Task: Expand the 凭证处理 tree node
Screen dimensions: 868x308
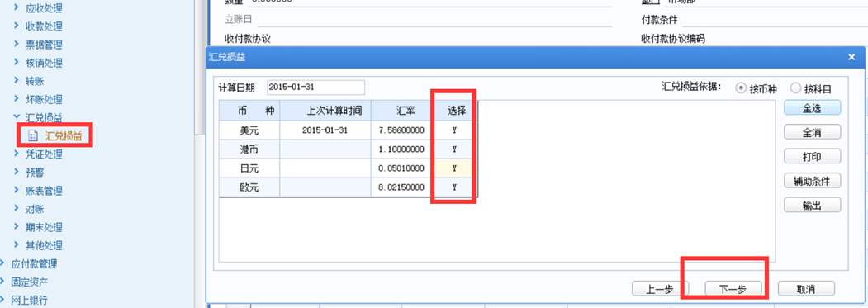Action: click(x=17, y=154)
